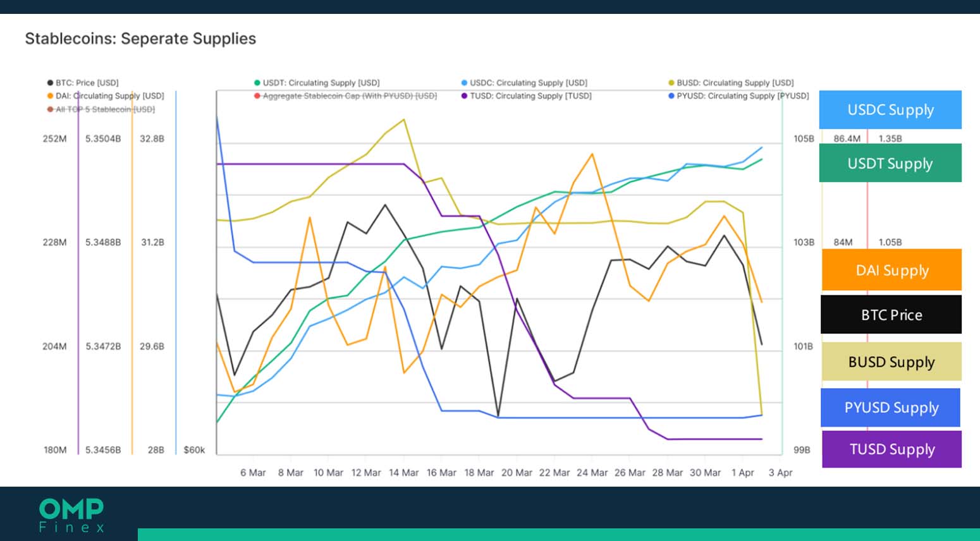Click the 28 Mar date axis label
Screen dimensions: 980x541
[668, 473]
